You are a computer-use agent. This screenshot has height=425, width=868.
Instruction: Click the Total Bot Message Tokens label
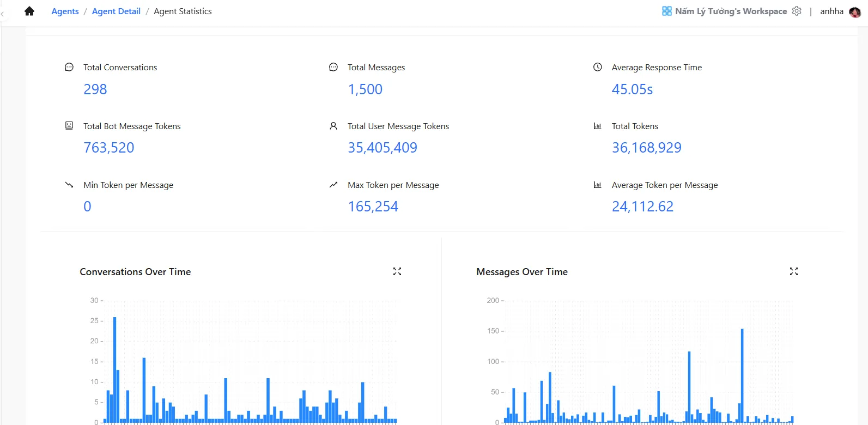132,126
